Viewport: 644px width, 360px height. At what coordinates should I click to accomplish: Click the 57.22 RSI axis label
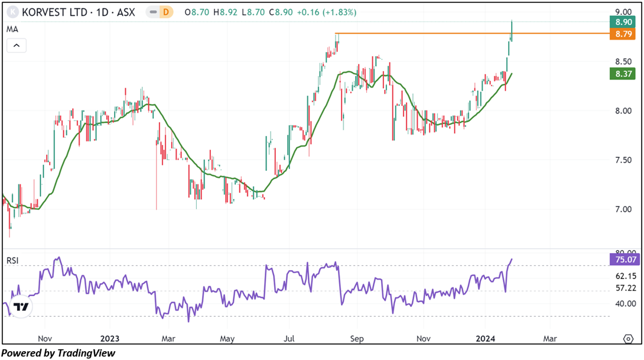click(626, 288)
